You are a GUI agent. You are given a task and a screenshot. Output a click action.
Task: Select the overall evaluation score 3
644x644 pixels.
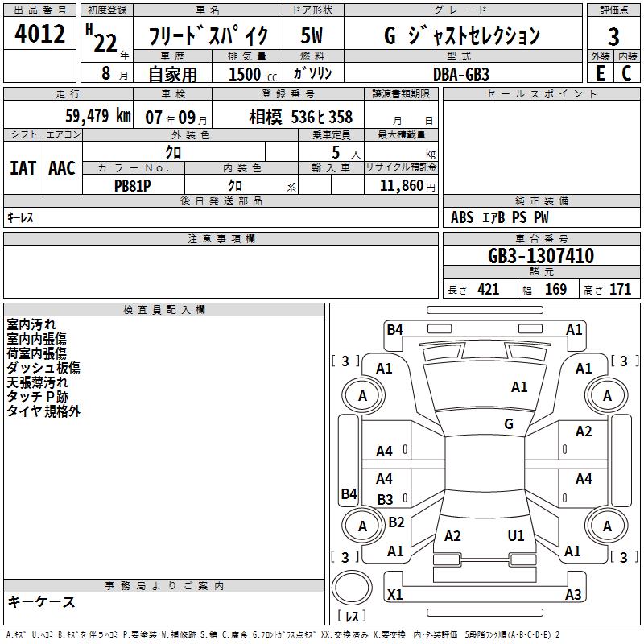pos(613,36)
